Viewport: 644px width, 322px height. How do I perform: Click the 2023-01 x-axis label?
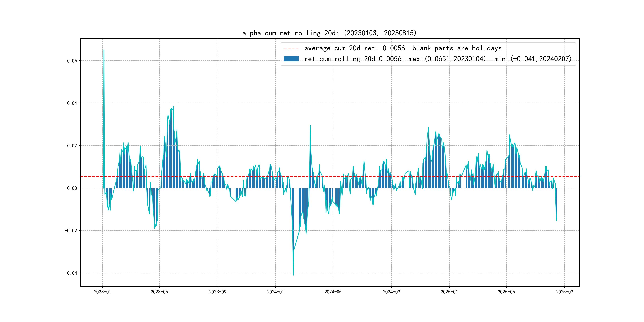click(x=102, y=292)
